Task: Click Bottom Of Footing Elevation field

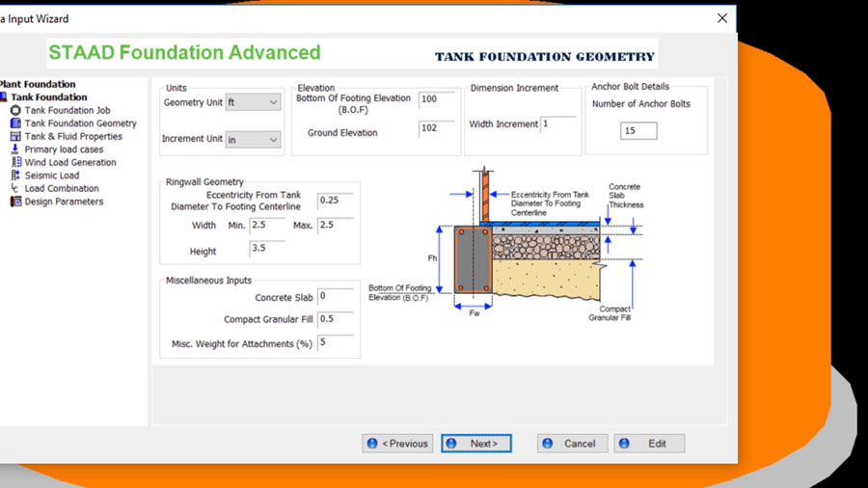Action: coord(436,99)
